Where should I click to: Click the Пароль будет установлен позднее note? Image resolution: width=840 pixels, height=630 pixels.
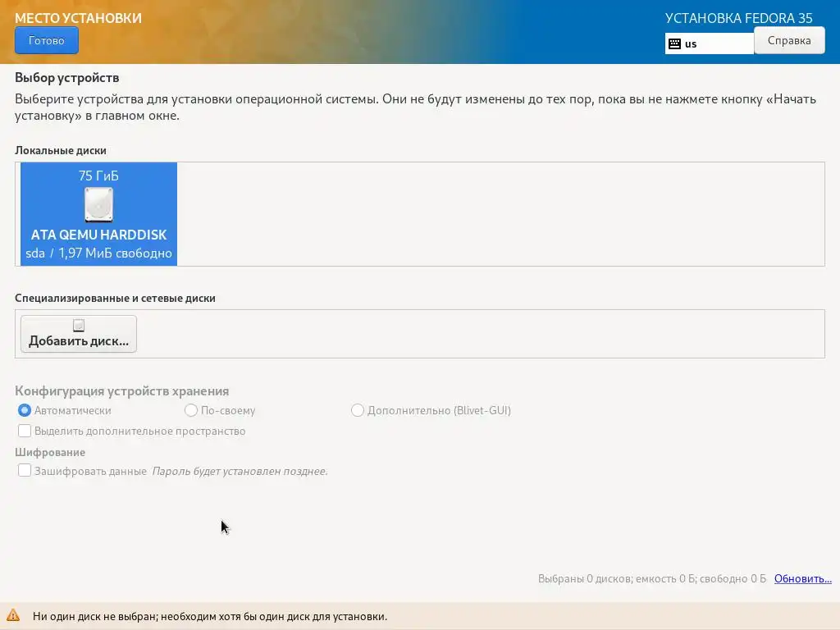coord(240,472)
